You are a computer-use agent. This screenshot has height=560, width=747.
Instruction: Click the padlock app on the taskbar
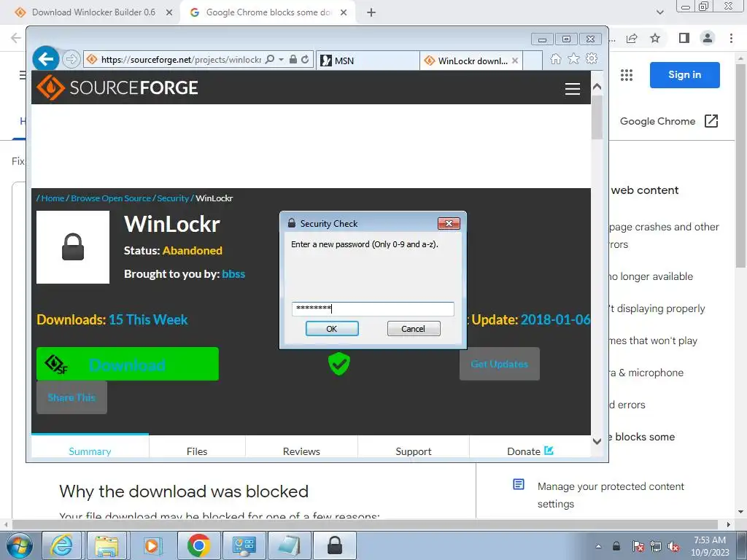tap(334, 545)
